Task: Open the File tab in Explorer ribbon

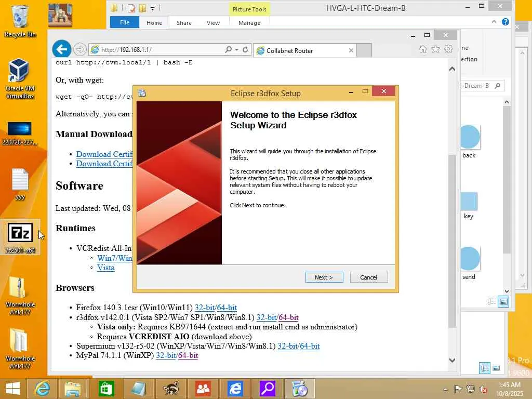Action: pyautogui.click(x=125, y=22)
